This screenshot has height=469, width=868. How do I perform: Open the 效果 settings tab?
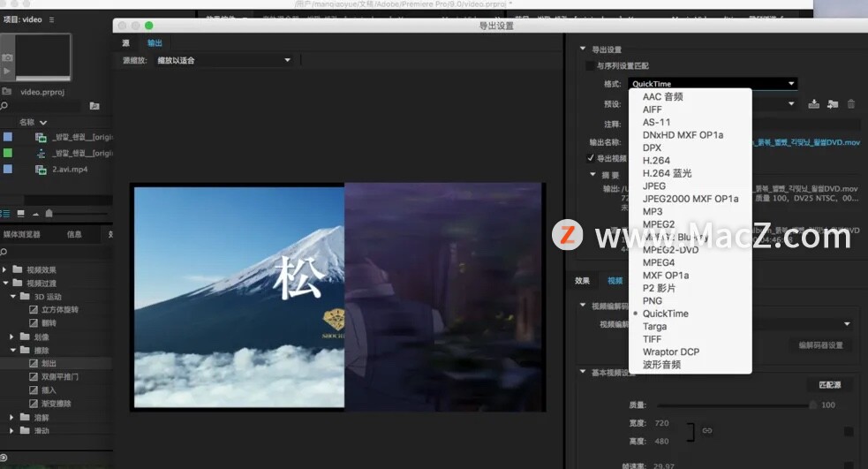click(x=582, y=281)
